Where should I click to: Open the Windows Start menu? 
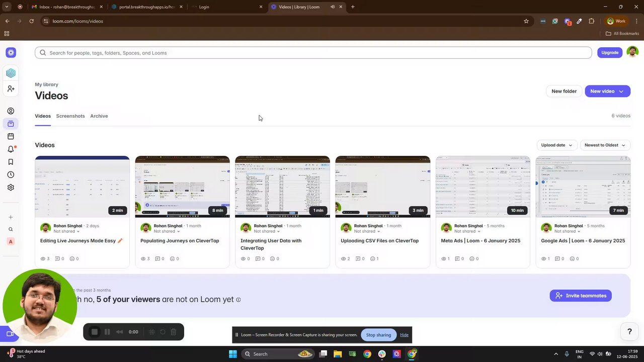[233, 354]
